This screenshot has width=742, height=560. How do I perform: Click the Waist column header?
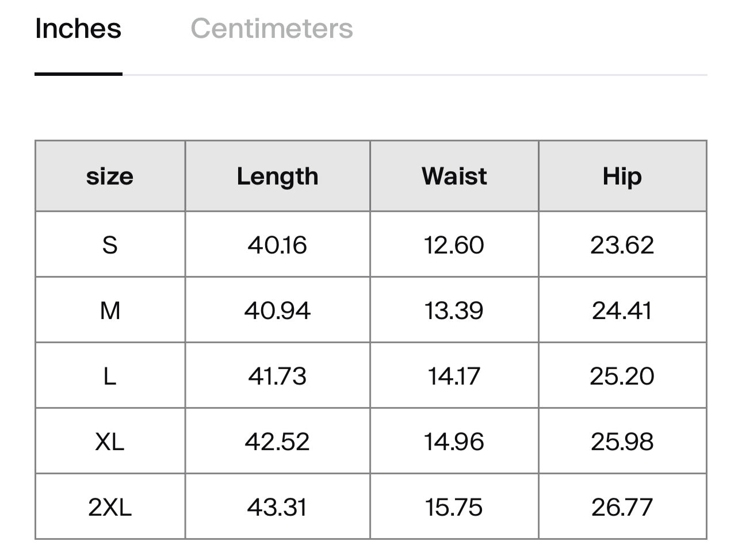click(454, 176)
